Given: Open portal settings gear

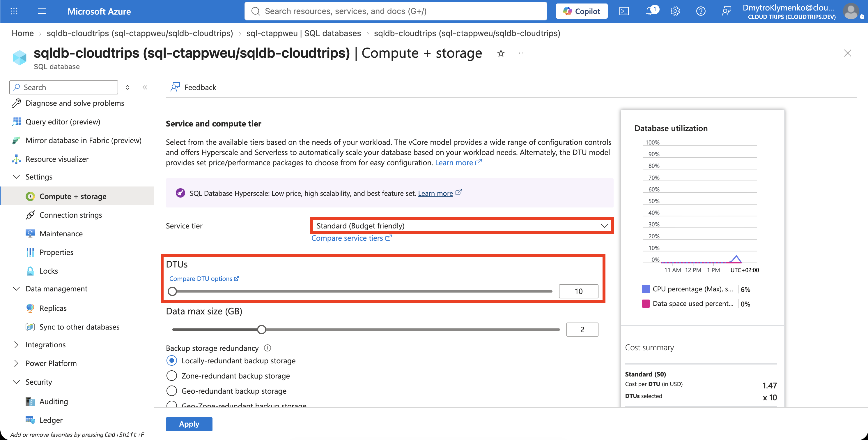Looking at the screenshot, I should click(x=675, y=11).
